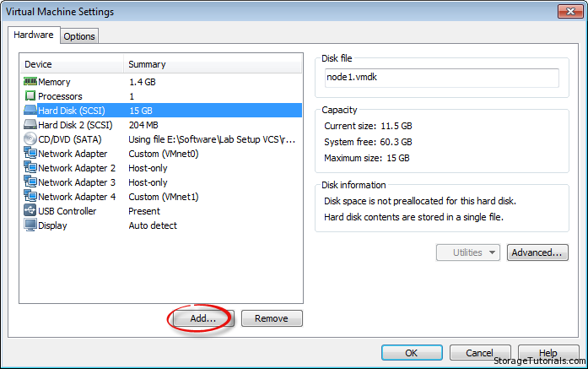Select the first Network Adapter icon
This screenshot has height=369, width=588.
pos(30,154)
